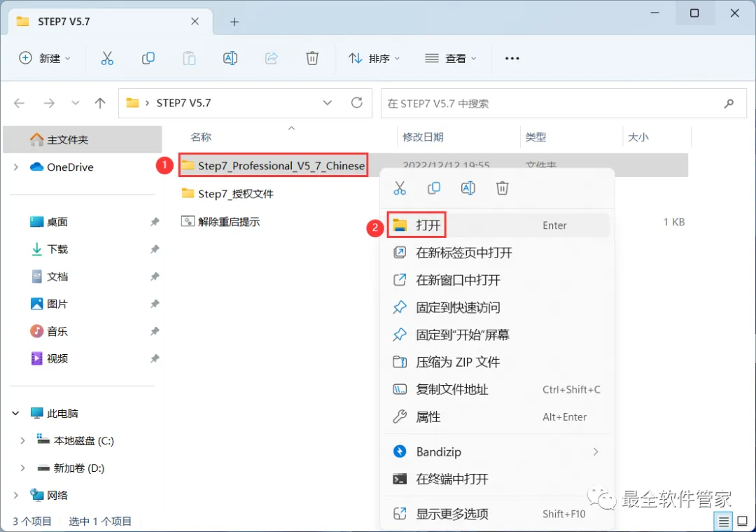Screen dimensions: 756x532
Task: Click Delete icon in context menu
Action: click(503, 188)
